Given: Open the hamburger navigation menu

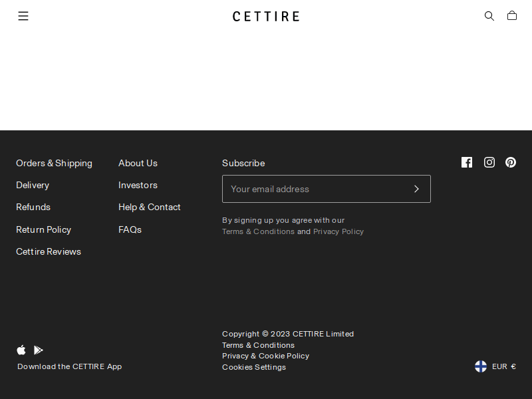Looking at the screenshot, I should point(23,16).
